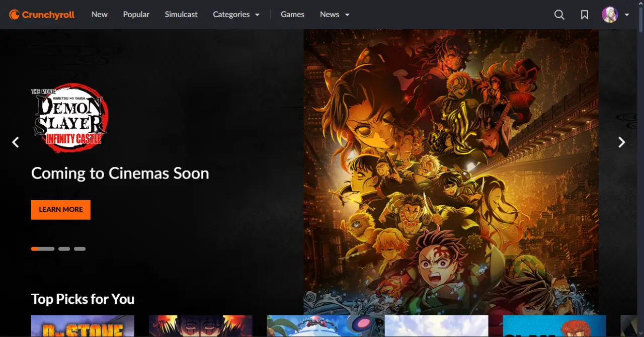This screenshot has width=644, height=337.
Task: Click the Coming to Cinemas Soon title
Action: coord(120,174)
